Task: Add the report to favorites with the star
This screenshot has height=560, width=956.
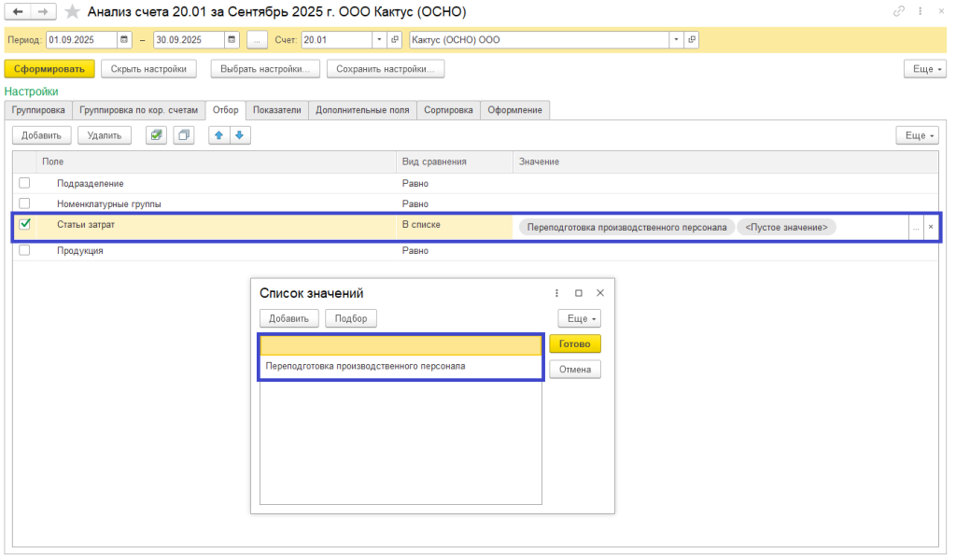Action: tap(72, 12)
